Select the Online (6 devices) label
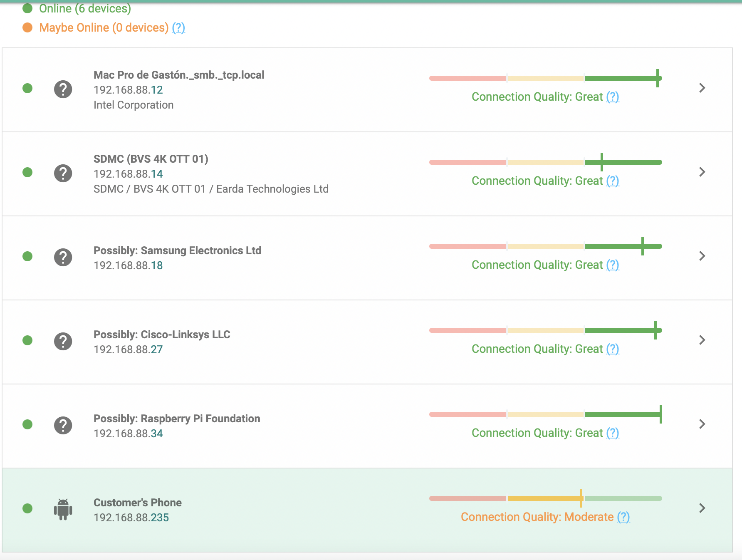The height and width of the screenshot is (560, 742). (x=85, y=8)
